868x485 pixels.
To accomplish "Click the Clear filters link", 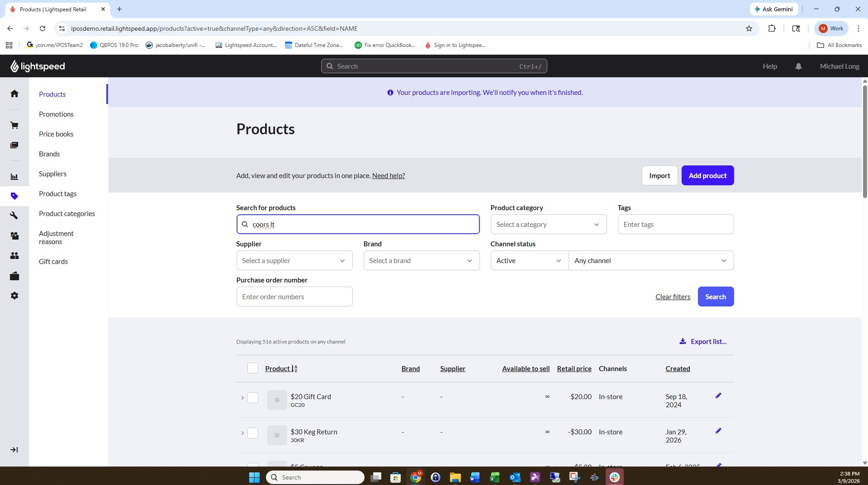I will click(x=673, y=297).
